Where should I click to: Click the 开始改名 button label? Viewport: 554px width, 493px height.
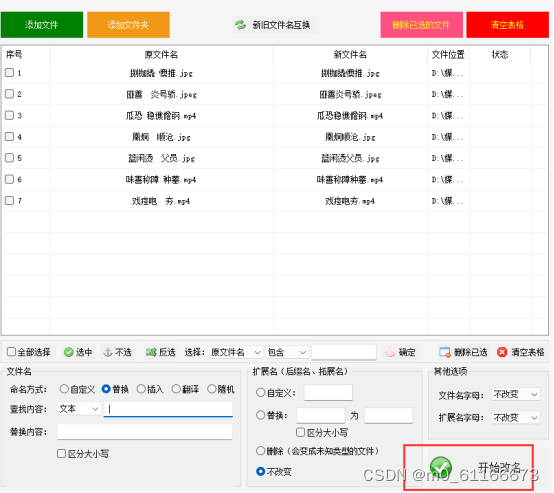click(x=499, y=467)
